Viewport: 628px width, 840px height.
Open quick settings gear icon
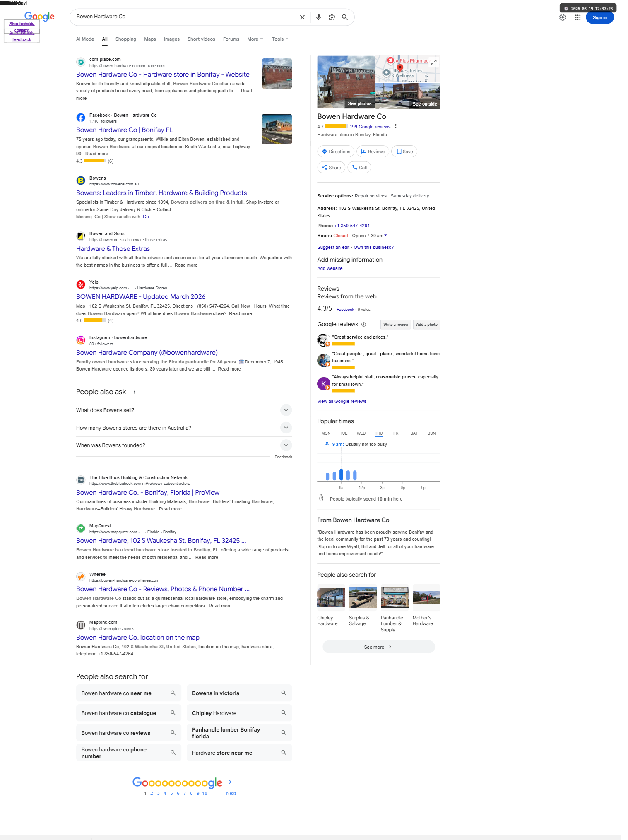click(563, 17)
